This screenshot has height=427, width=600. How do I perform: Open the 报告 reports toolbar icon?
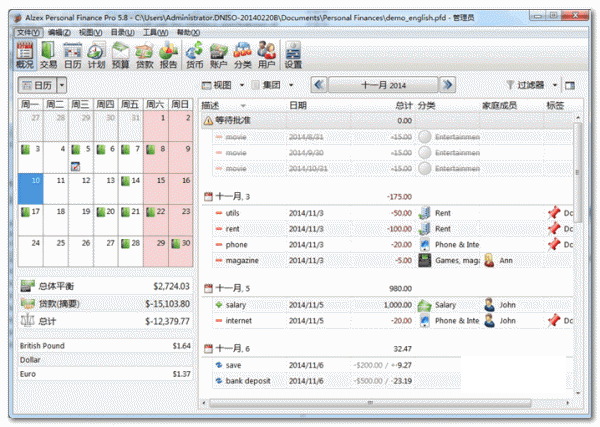point(168,54)
